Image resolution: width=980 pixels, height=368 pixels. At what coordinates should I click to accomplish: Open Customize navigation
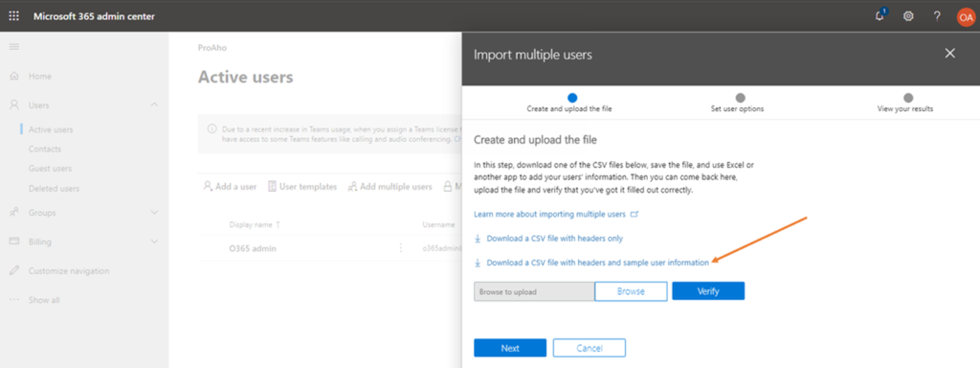click(x=69, y=271)
